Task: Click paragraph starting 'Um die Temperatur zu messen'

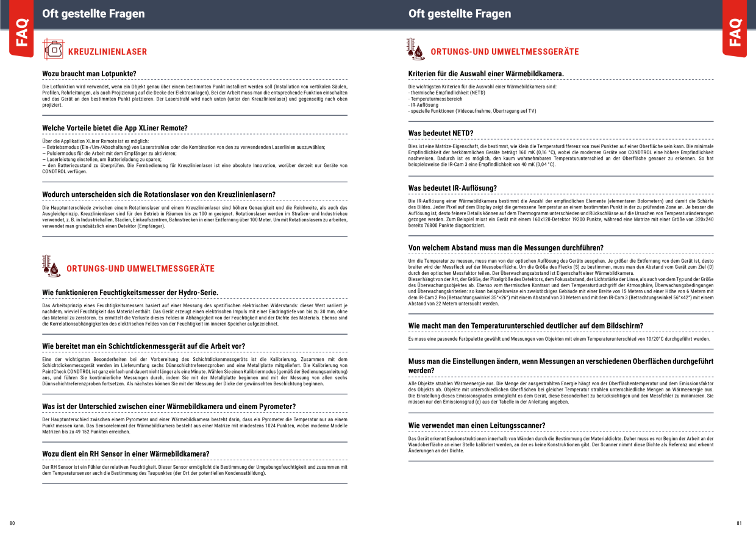Action: coord(560,282)
